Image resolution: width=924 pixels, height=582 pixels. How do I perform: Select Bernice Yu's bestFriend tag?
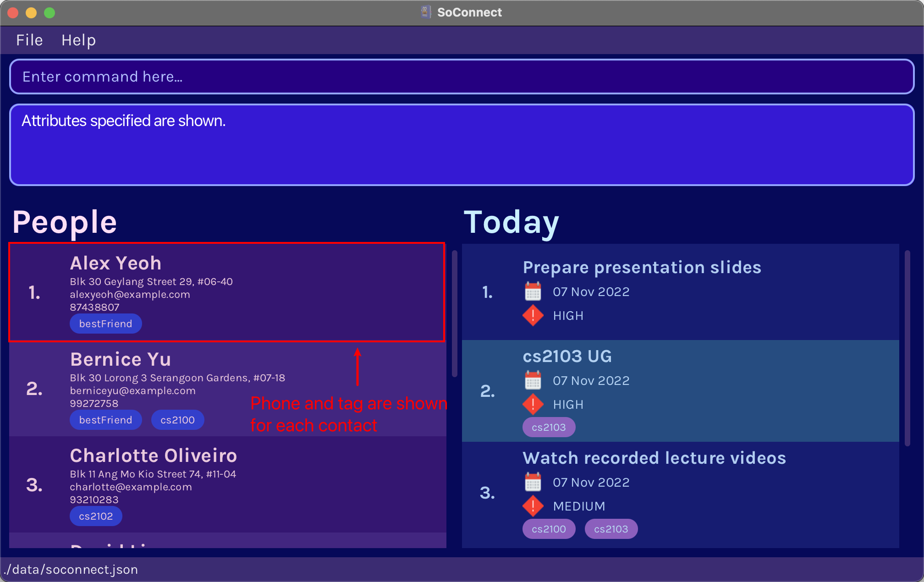coord(105,420)
